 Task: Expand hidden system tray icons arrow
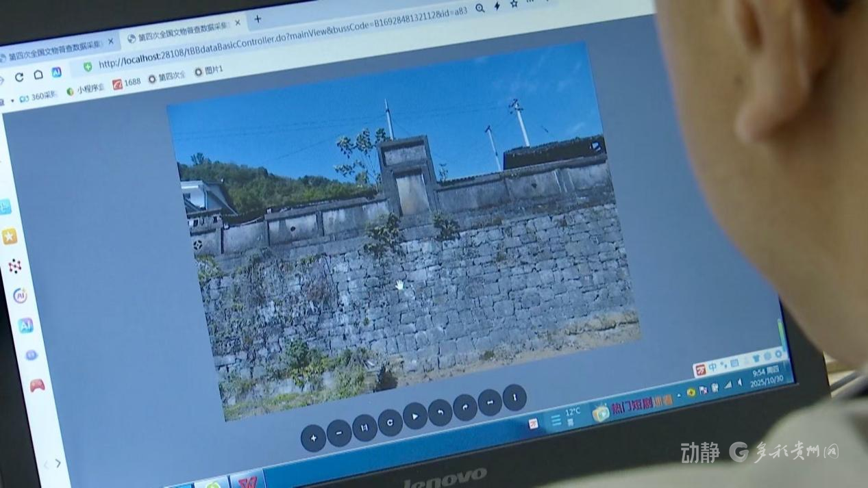click(679, 396)
